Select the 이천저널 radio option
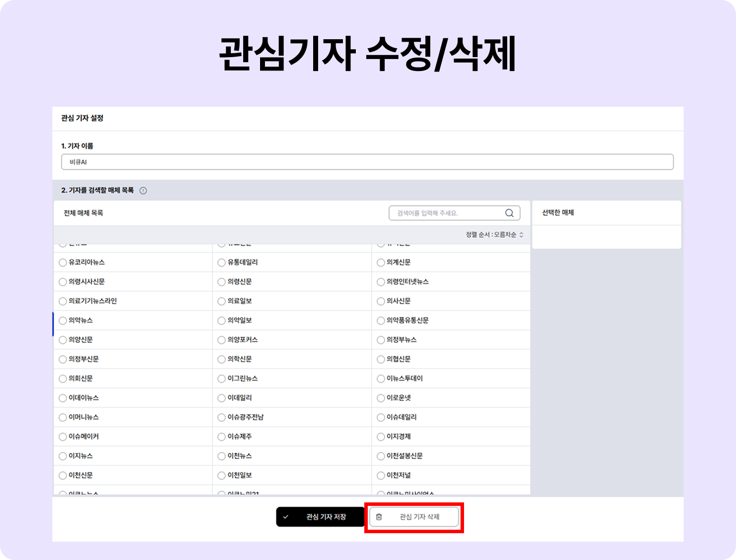 [381, 476]
